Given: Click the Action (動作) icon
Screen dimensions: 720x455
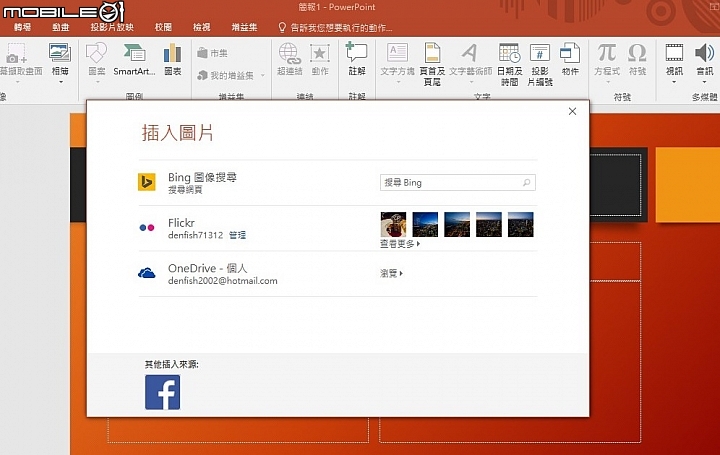Looking at the screenshot, I should pos(320,53).
